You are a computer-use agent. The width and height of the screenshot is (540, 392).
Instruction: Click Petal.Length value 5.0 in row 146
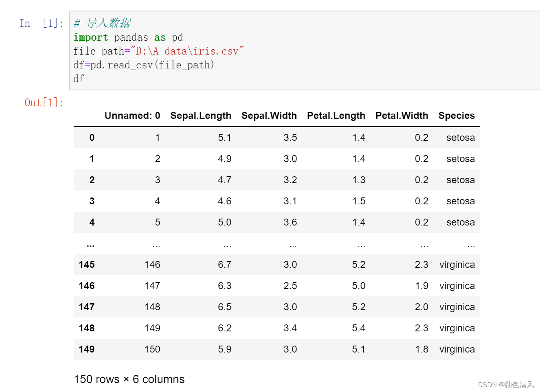359,286
